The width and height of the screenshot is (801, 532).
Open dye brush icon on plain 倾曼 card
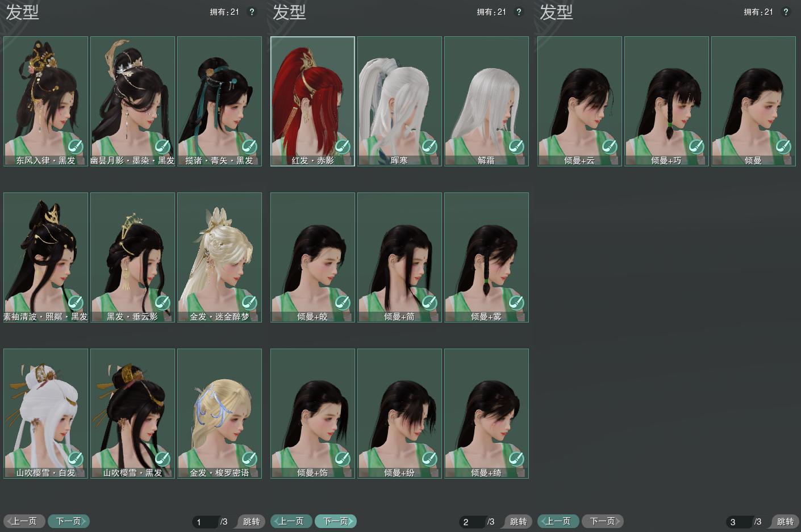(783, 146)
